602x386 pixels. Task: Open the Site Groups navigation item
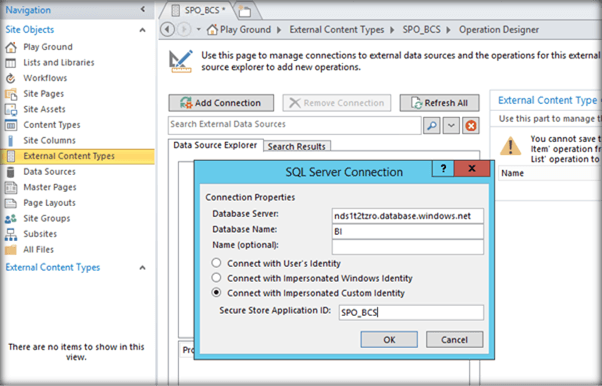tap(47, 219)
